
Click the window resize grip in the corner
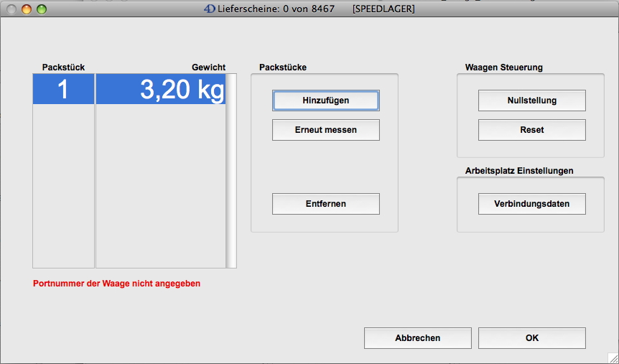point(612,357)
